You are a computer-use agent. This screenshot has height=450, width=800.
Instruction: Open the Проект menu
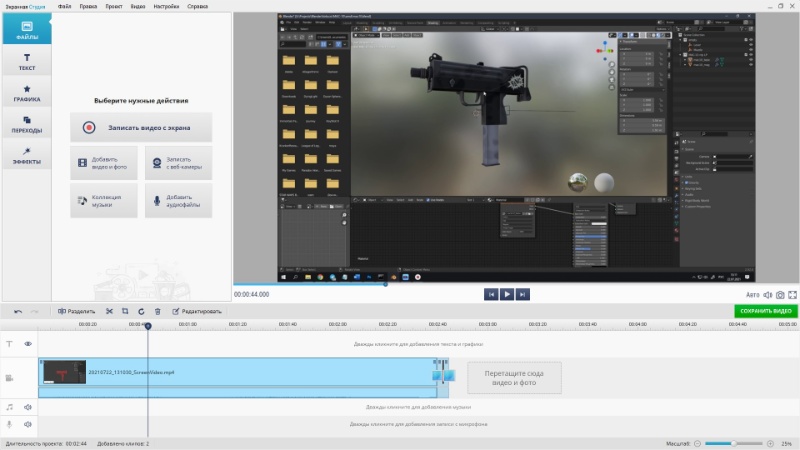point(113,7)
